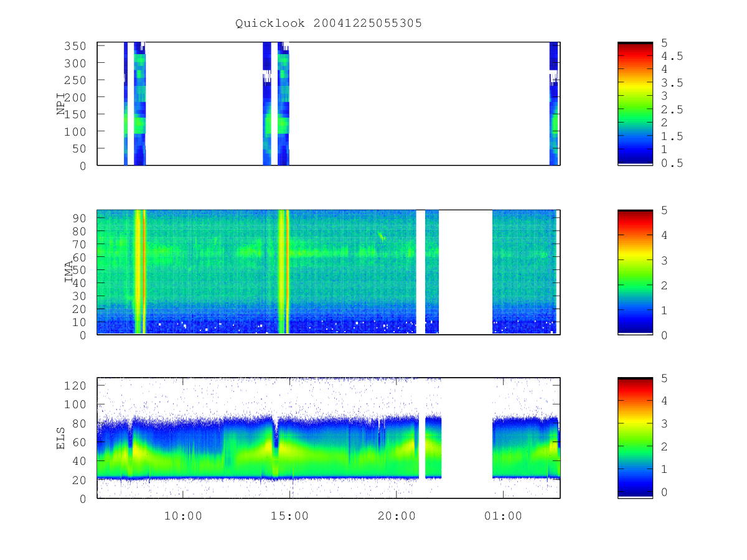The image size is (747, 560).
Task: Click the 0 label on ELS color scale
Action: pos(664,492)
